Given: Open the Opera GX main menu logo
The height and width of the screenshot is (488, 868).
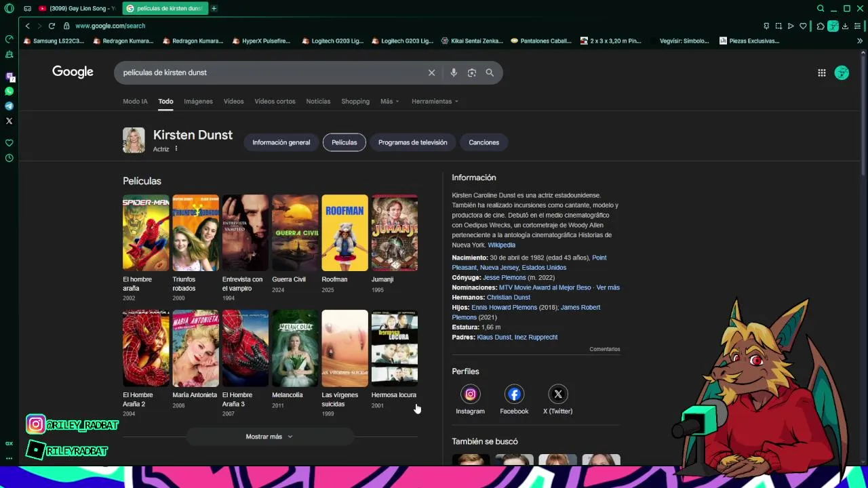Looking at the screenshot, I should click(9, 8).
